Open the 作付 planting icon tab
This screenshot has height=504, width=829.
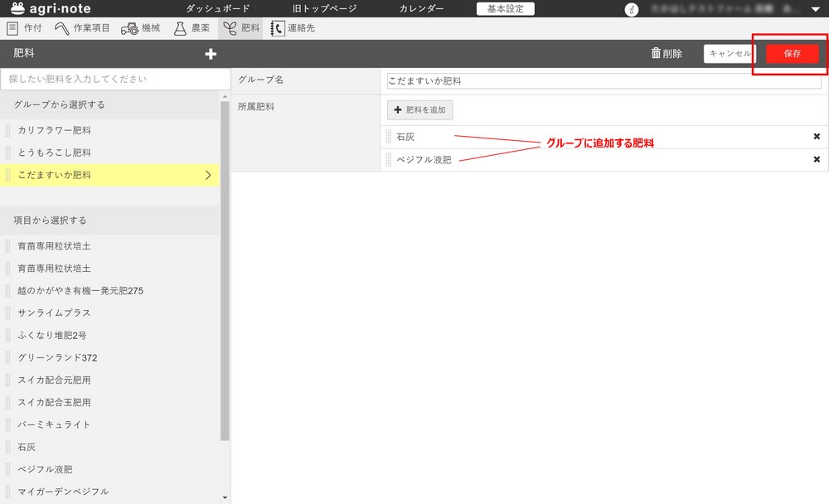pos(12,28)
